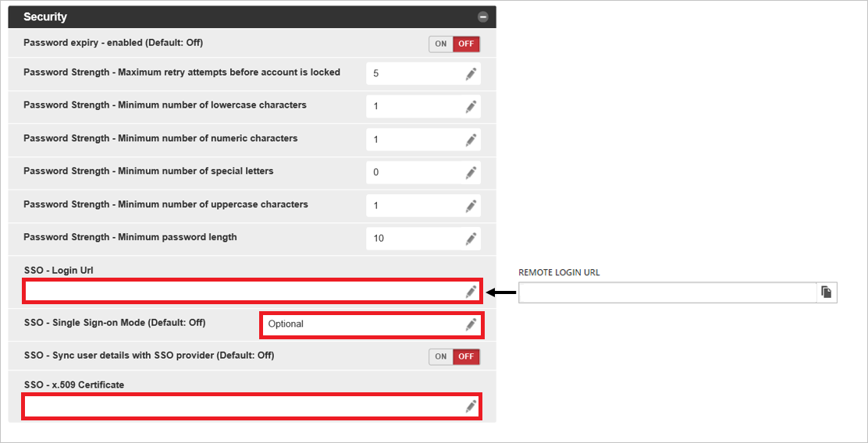Click 'Password expiry - enabled' label
The image size is (868, 443).
pos(113,43)
